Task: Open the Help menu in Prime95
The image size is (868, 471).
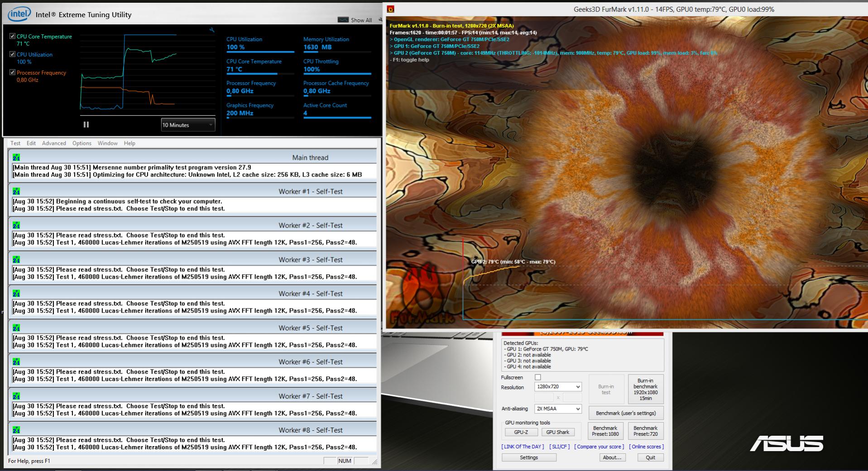Action: (x=129, y=143)
